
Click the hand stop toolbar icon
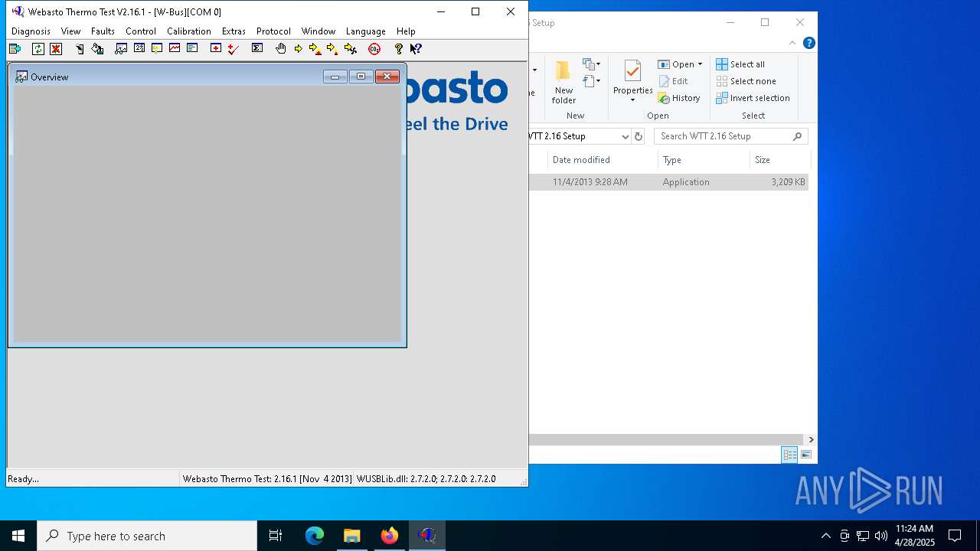[281, 49]
